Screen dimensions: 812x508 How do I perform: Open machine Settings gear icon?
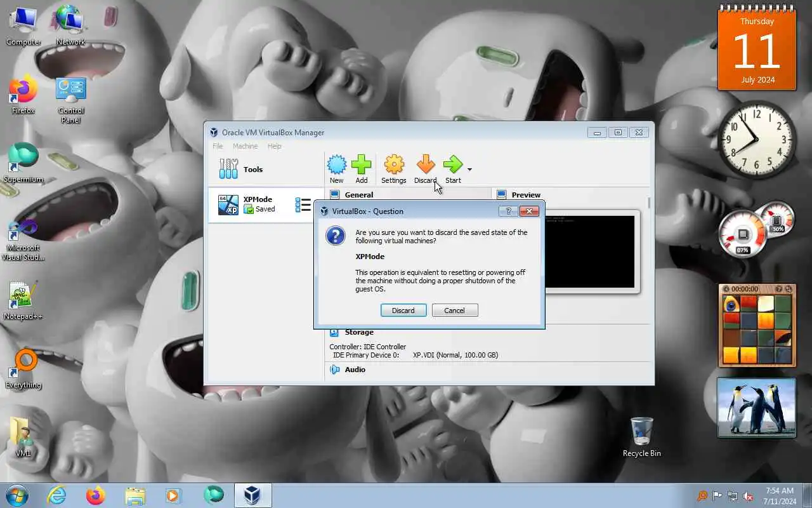[394, 164]
